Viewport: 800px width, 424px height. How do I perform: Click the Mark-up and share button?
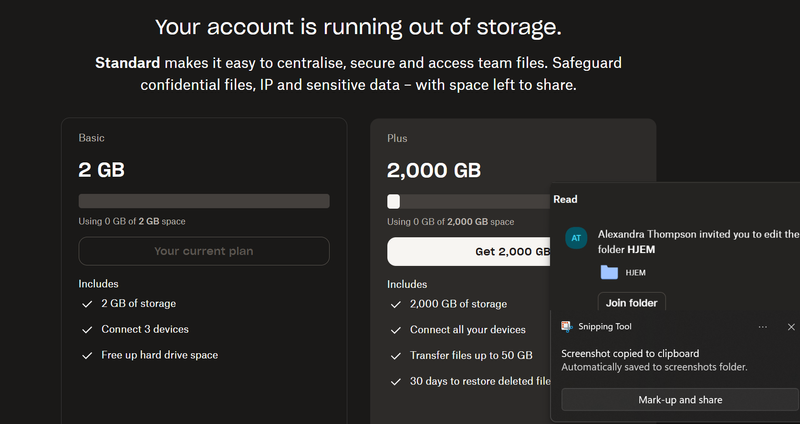[680, 400]
